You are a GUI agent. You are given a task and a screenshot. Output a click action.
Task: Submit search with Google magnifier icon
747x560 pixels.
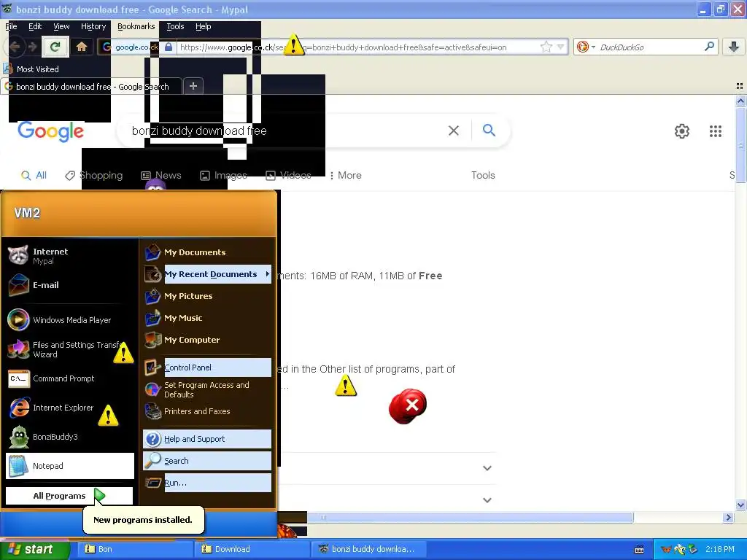[x=489, y=130]
